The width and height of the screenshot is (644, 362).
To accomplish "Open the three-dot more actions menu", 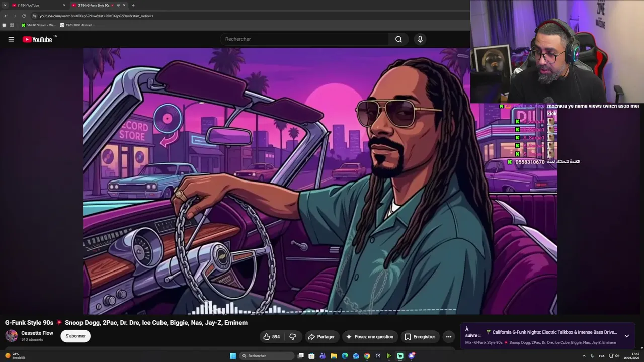I will 449,337.
